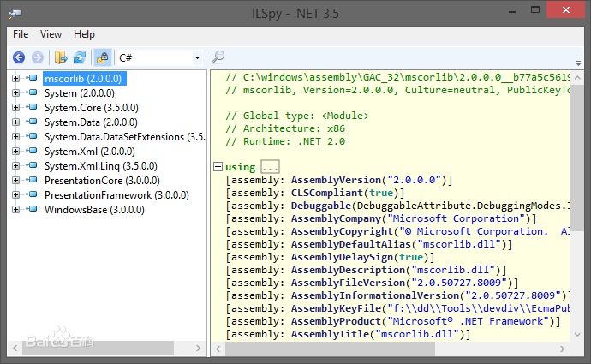
Task: Click the AssemblyProduct attribute link
Action: 336,321
